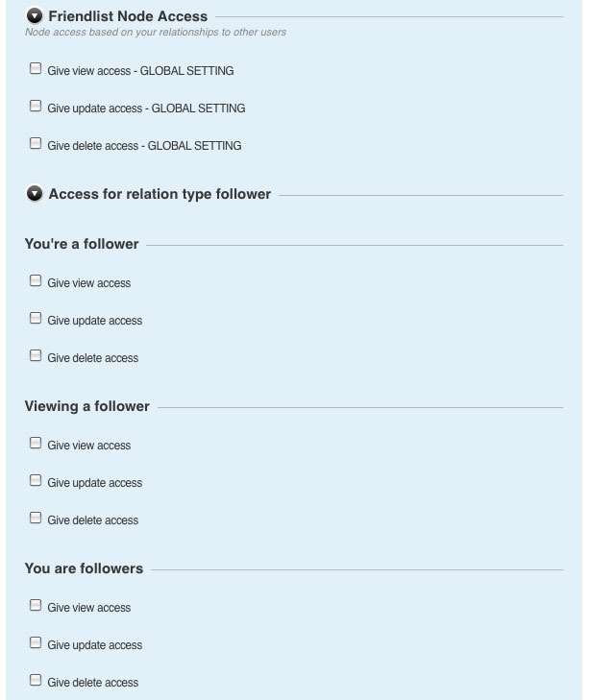The width and height of the screenshot is (590, 700).
Task: Click the Node access description text
Action: click(155, 33)
